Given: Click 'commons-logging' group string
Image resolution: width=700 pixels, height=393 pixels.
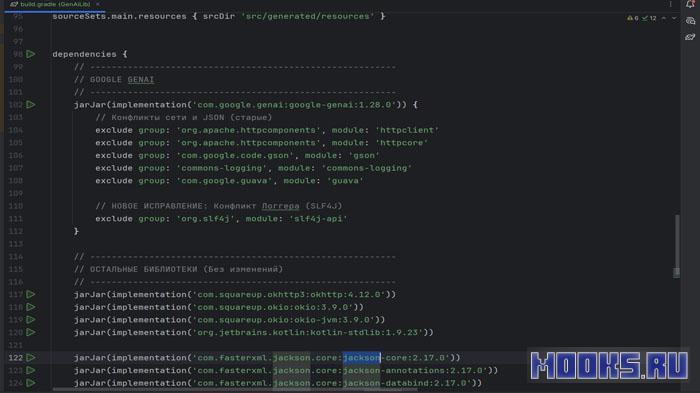Looking at the screenshot, I should 222,168.
